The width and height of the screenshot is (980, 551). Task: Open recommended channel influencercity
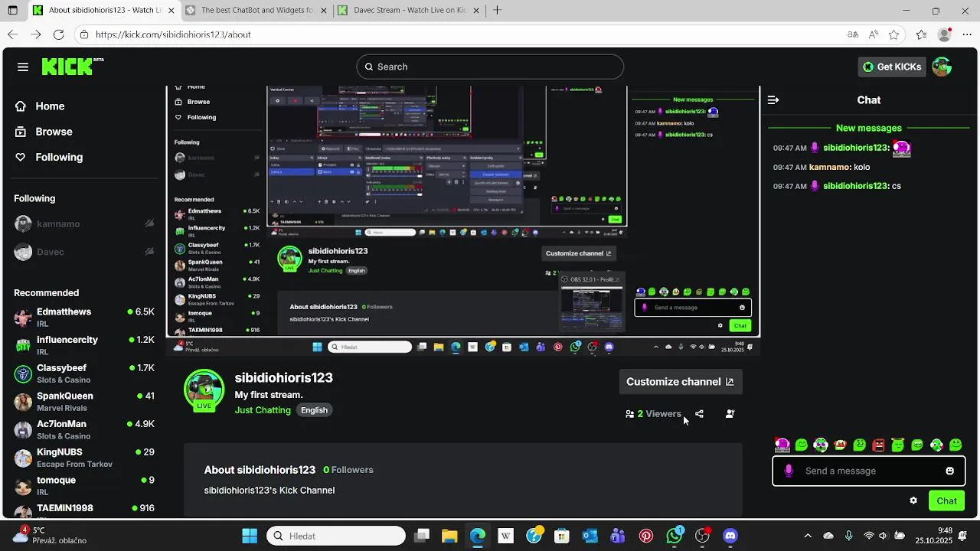[84, 345]
